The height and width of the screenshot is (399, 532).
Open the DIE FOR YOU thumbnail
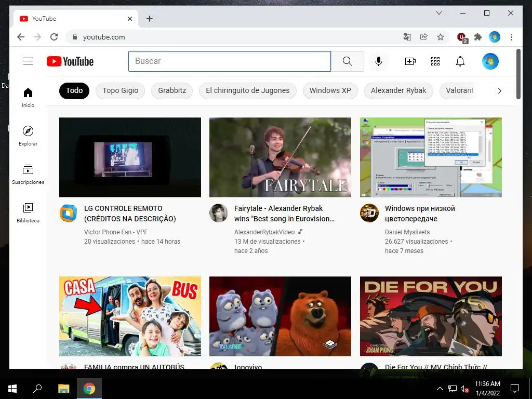tap(431, 316)
